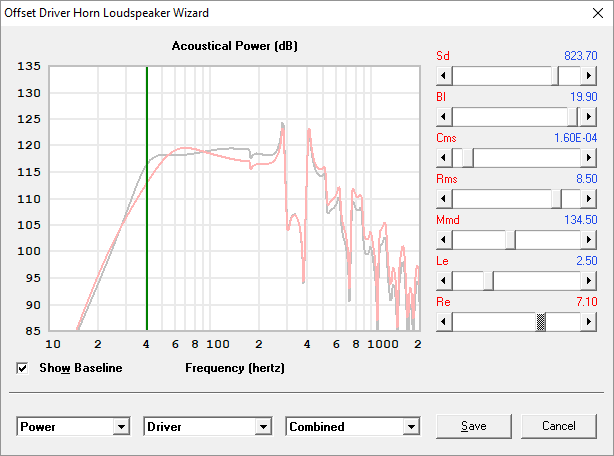Click the Le slider thumb
This screenshot has height=456, width=614.
click(488, 281)
